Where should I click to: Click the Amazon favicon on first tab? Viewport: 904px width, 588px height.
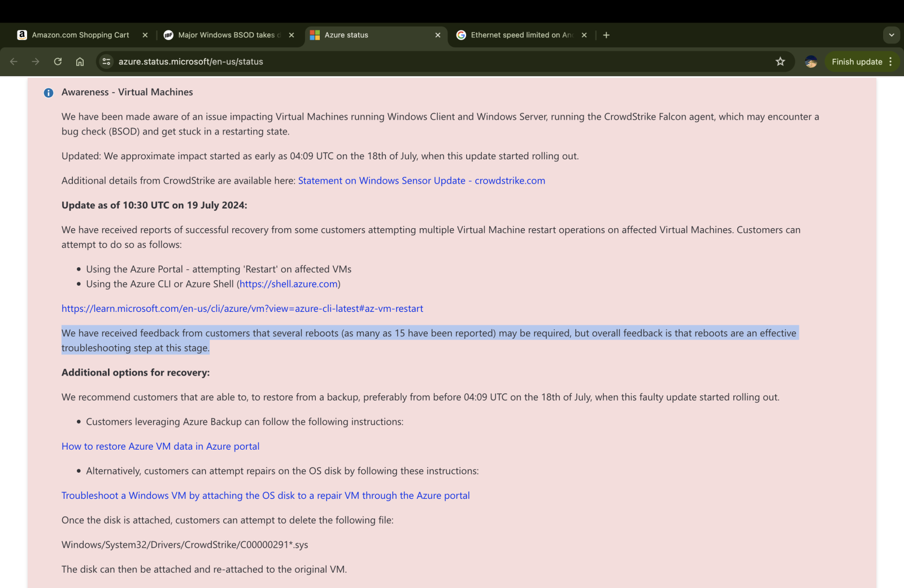click(22, 35)
